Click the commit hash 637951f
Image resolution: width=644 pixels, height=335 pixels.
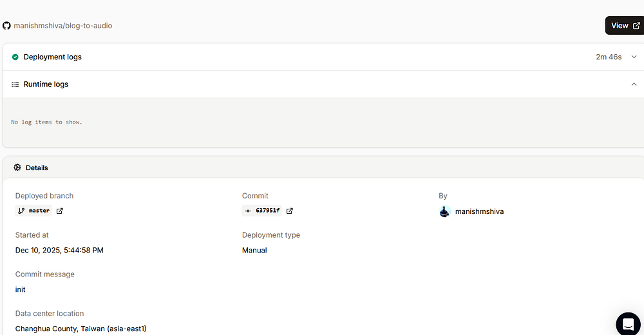point(267,211)
